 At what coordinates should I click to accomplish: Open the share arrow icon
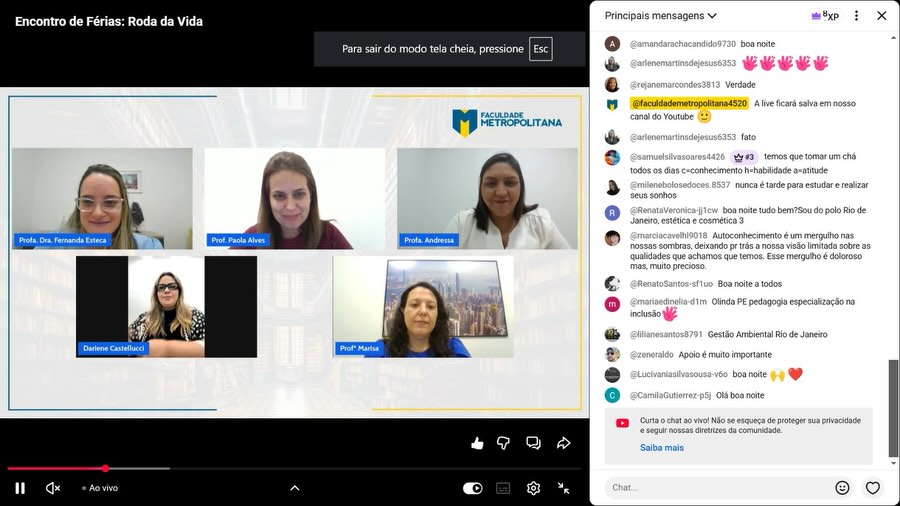563,443
